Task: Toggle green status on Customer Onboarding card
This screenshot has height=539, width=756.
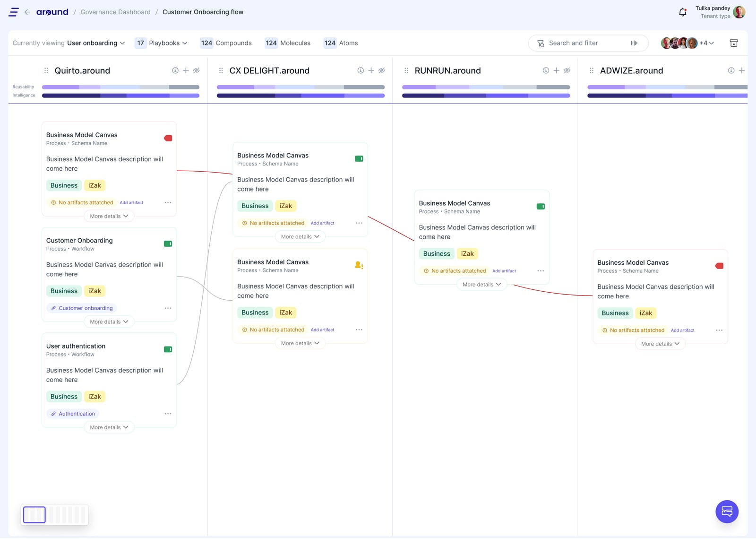Action: point(168,244)
